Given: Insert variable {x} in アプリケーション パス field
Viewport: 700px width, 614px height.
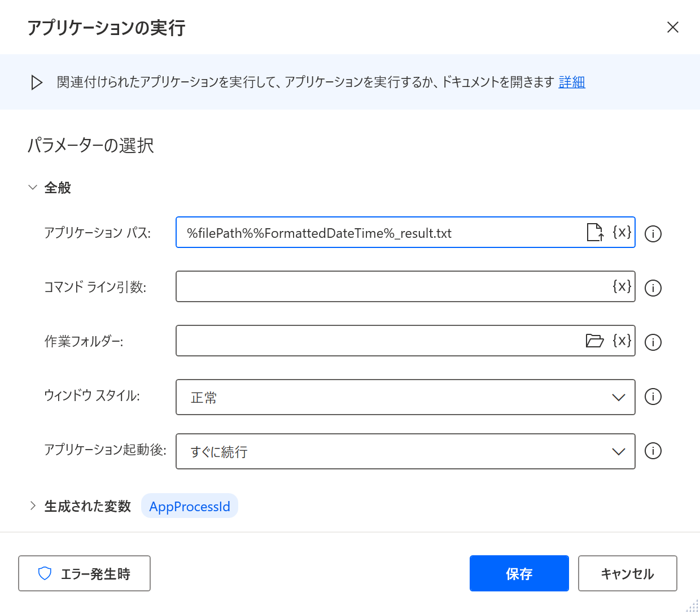Looking at the screenshot, I should tap(622, 232).
